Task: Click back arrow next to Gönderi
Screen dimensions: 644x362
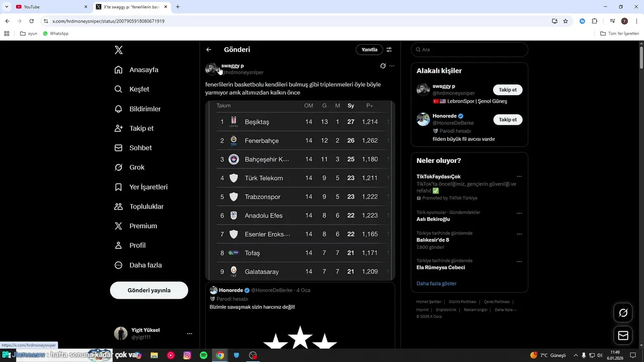Action: (x=209, y=50)
